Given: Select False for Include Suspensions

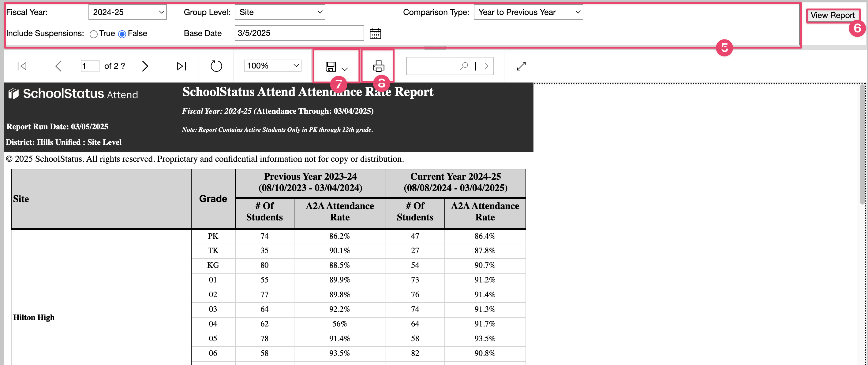Looking at the screenshot, I should (122, 34).
